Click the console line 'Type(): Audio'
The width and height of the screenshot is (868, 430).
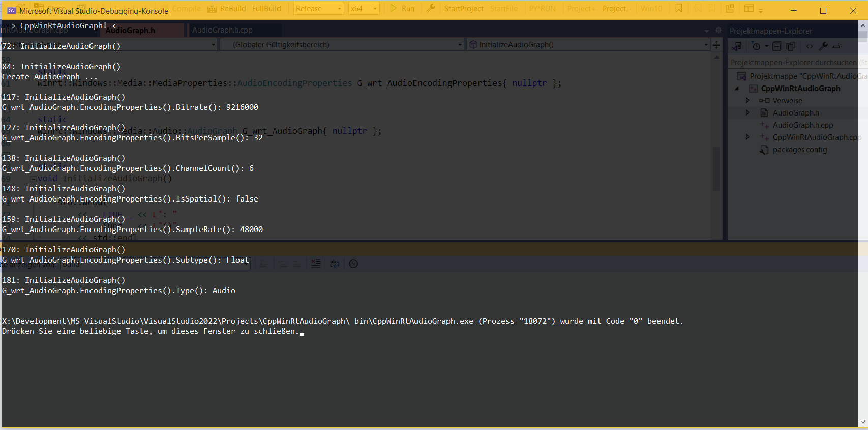tap(118, 291)
